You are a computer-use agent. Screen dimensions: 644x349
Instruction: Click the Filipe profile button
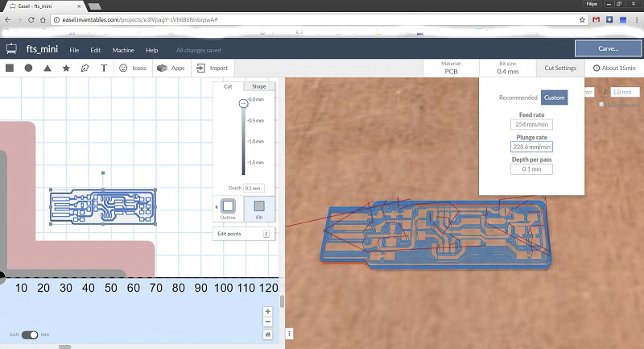592,4
